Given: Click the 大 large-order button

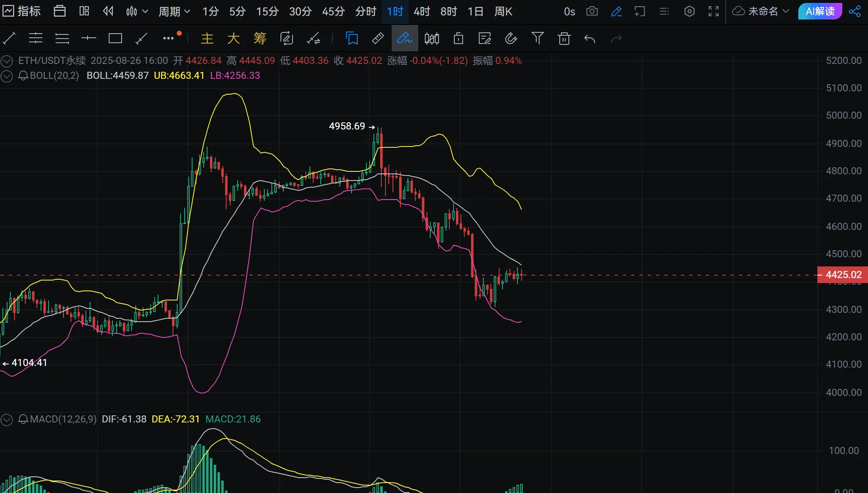Looking at the screenshot, I should [234, 39].
